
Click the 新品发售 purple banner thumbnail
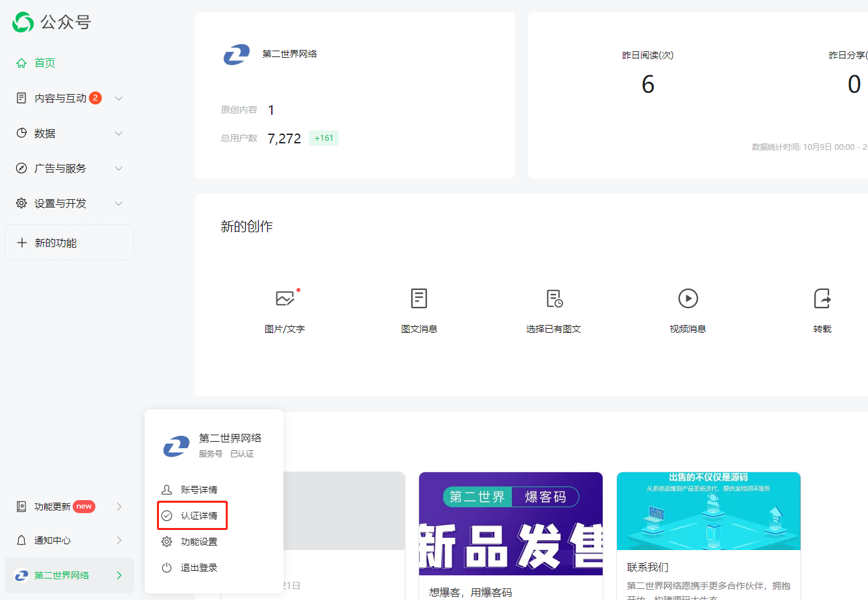[x=511, y=523]
